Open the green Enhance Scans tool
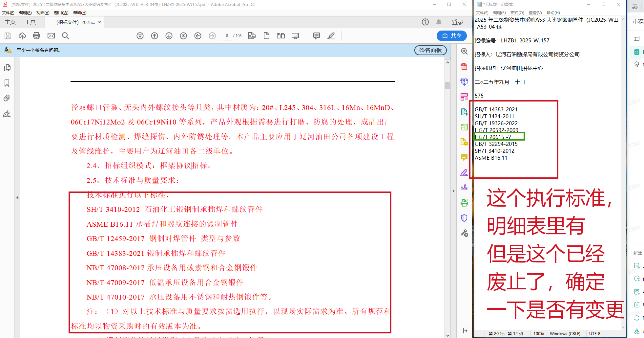 464,203
